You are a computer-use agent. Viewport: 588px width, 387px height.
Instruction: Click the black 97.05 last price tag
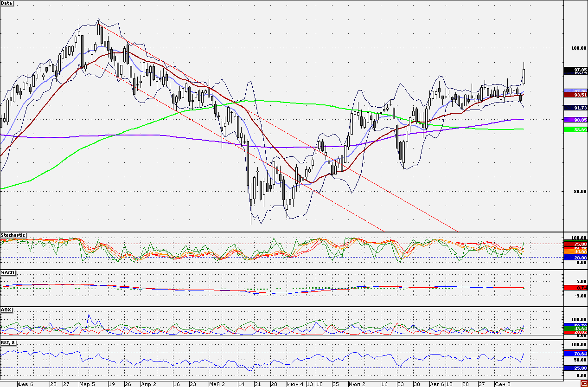pyautogui.click(x=575, y=70)
